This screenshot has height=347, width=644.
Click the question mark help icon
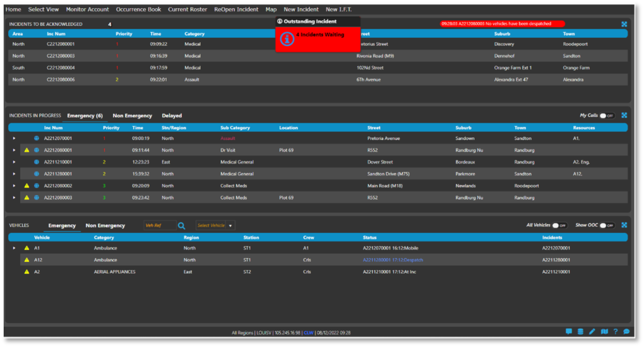click(x=615, y=331)
